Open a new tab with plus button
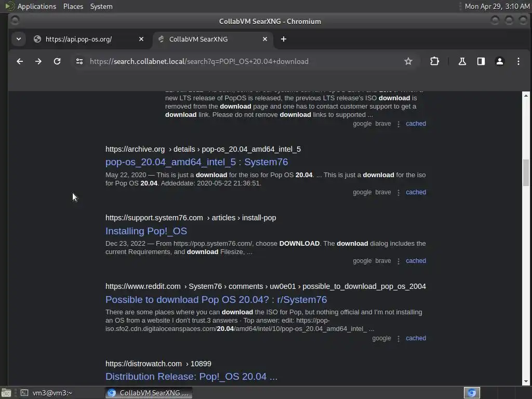 coord(284,39)
